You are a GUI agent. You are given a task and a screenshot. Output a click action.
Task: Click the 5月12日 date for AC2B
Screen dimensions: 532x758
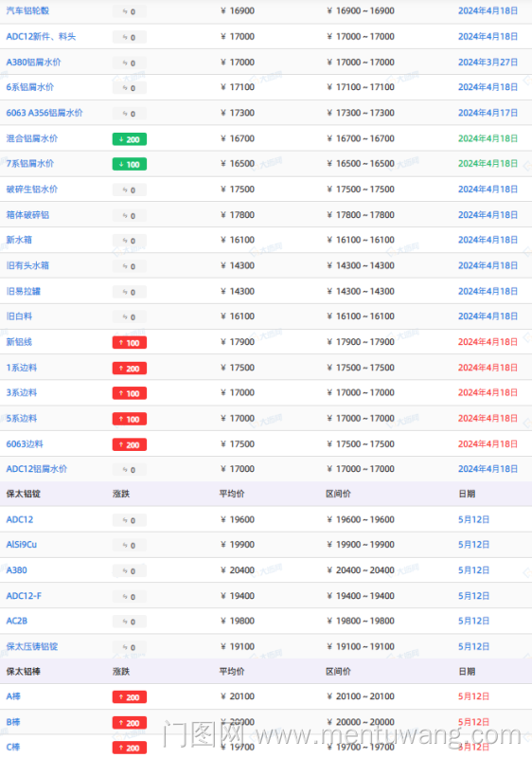473,621
